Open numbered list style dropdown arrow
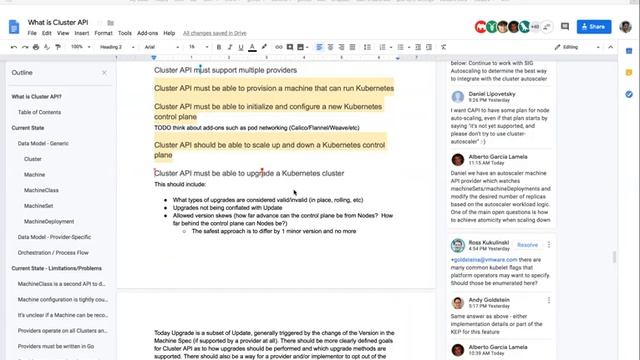The height and width of the screenshot is (360, 640). [x=391, y=47]
